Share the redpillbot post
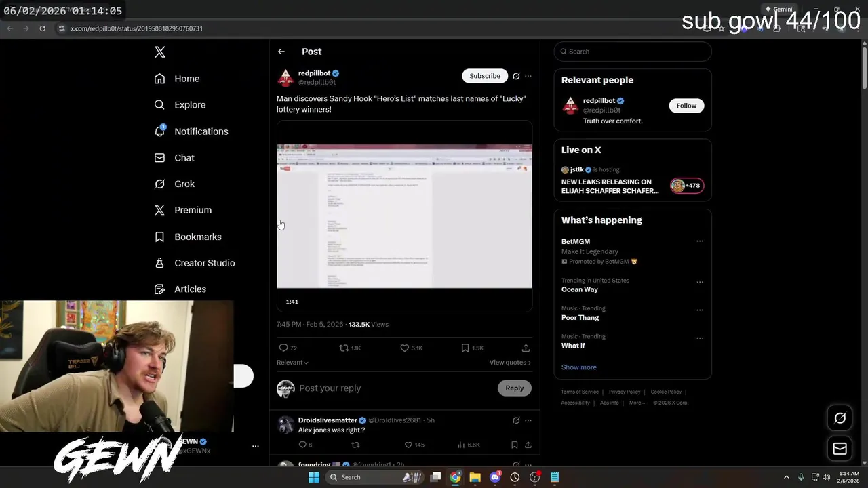868x488 pixels. click(526, 348)
